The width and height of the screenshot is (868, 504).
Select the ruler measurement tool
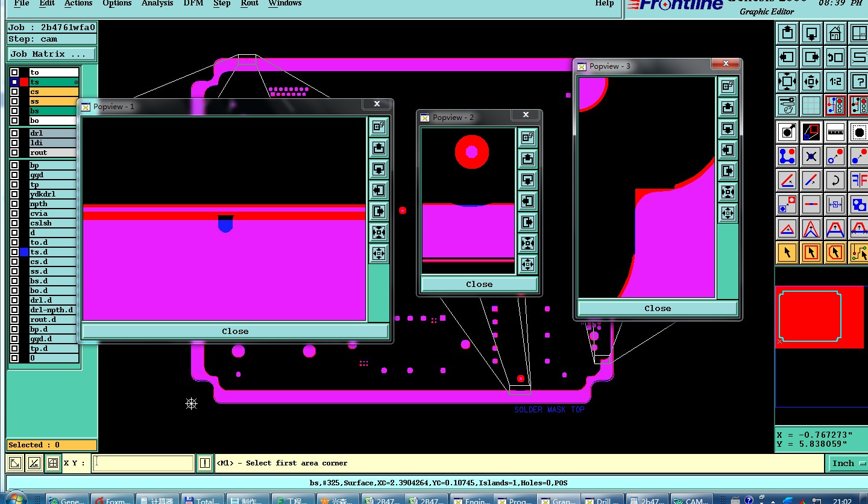tap(835, 131)
